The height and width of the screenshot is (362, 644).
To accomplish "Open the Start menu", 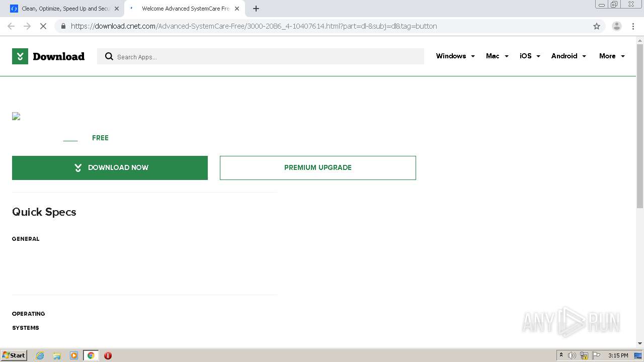I will coord(14,355).
